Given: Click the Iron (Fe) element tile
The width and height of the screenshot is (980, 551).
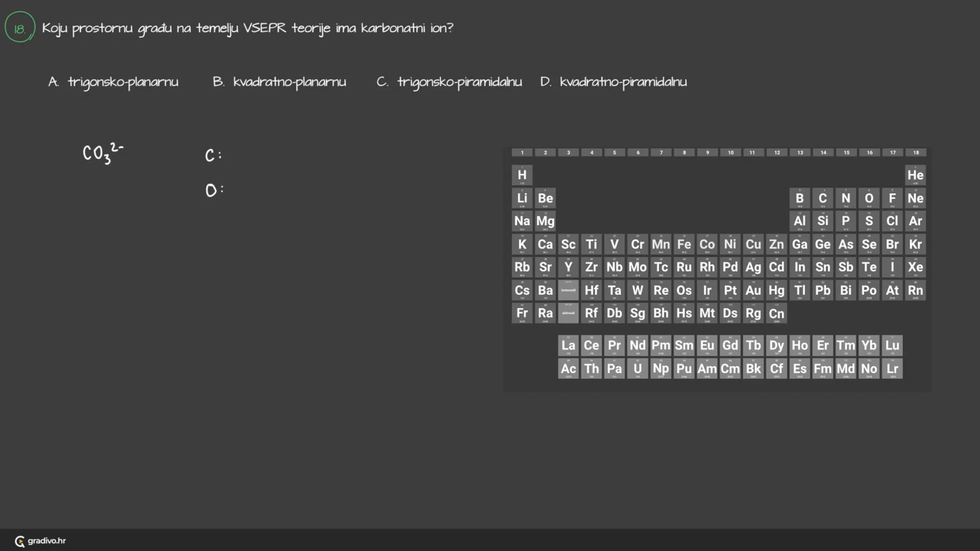Looking at the screenshot, I should [x=684, y=244].
